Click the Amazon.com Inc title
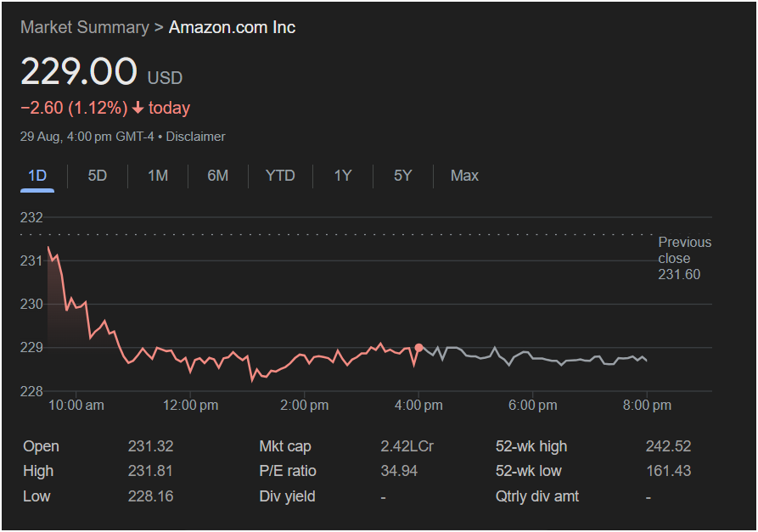The image size is (758, 532). tap(232, 27)
